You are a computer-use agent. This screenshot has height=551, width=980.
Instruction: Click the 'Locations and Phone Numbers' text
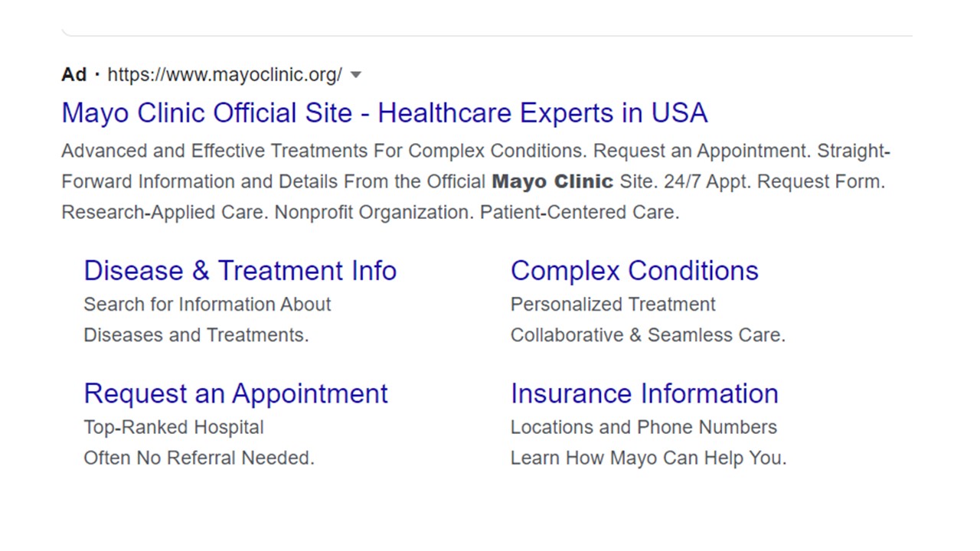(644, 427)
